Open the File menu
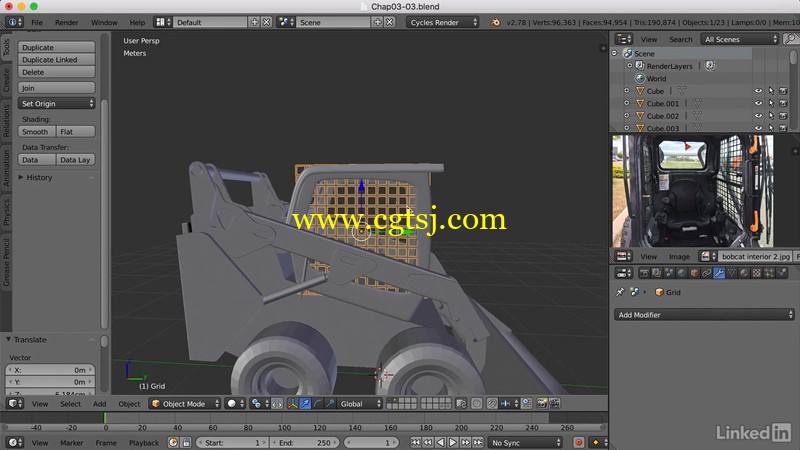 [x=37, y=22]
